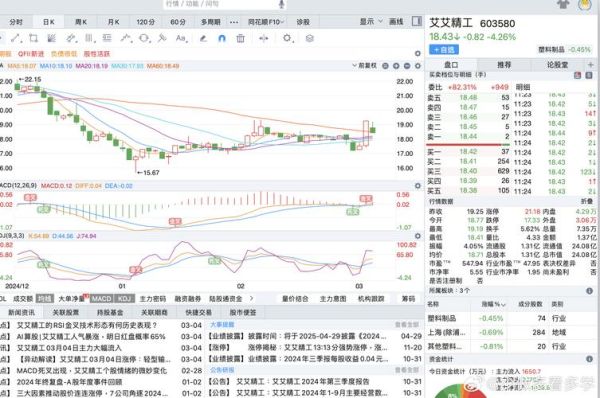Image resolution: width=600 pixels, height=398 pixels.
Task: Click the plus tab-add icon after 论股堂
Action: click(x=590, y=65)
